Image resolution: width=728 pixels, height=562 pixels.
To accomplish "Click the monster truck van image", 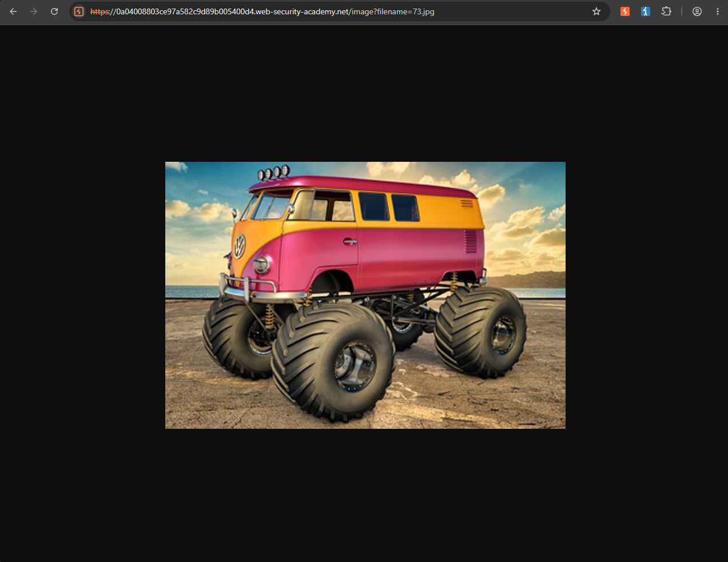I will pyautogui.click(x=365, y=295).
